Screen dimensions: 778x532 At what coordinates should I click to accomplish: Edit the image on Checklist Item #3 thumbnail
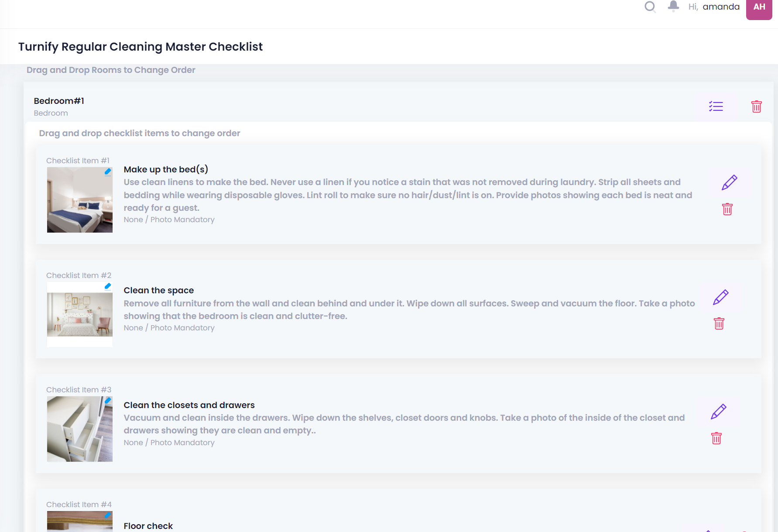(108, 401)
